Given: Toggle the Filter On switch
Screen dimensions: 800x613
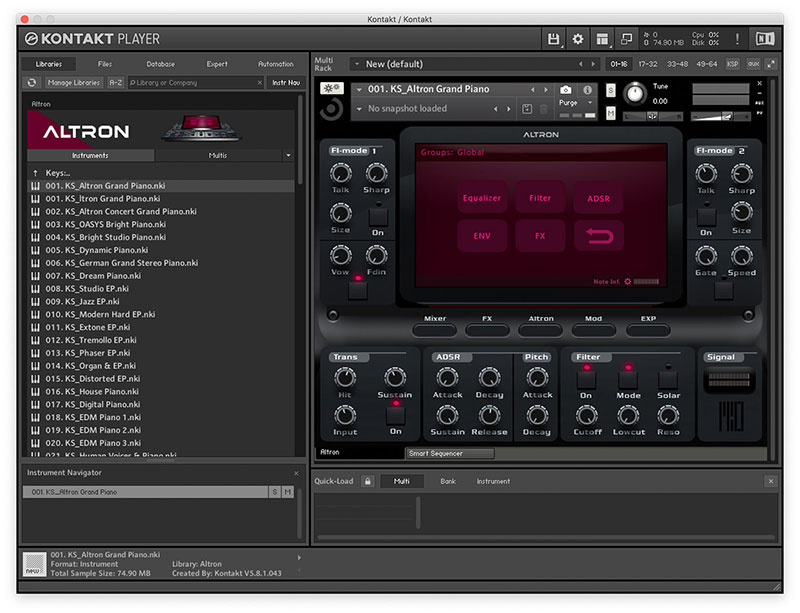Looking at the screenshot, I should (586, 379).
